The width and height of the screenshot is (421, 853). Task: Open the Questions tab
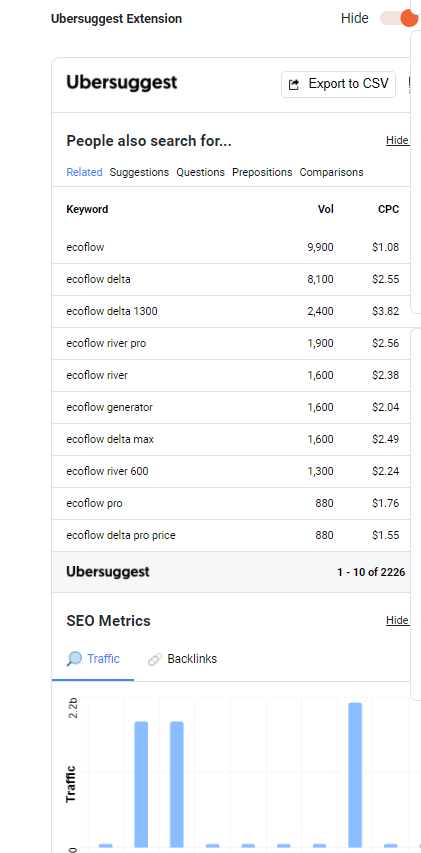click(200, 172)
